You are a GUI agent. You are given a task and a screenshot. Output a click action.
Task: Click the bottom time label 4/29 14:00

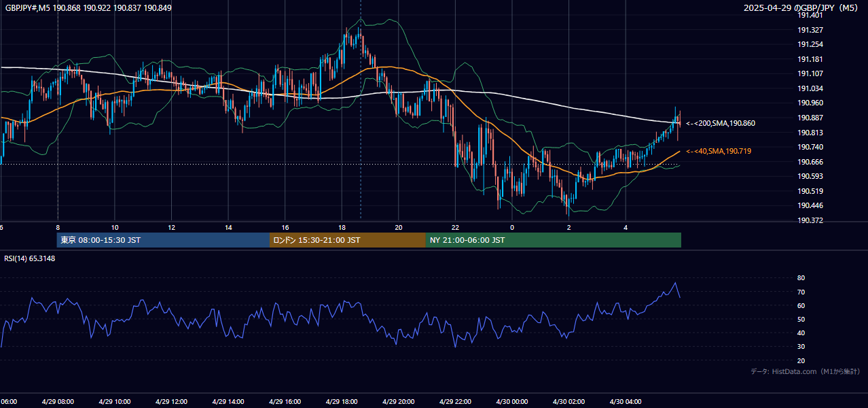click(228, 402)
